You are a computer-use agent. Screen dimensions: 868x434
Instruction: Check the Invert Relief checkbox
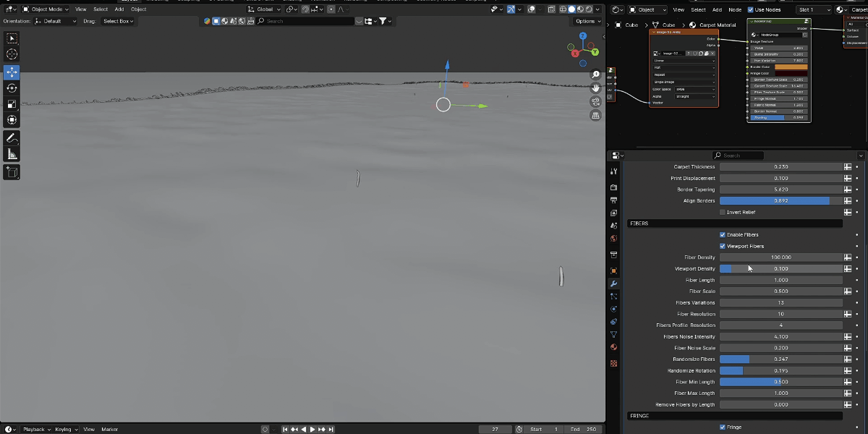723,212
